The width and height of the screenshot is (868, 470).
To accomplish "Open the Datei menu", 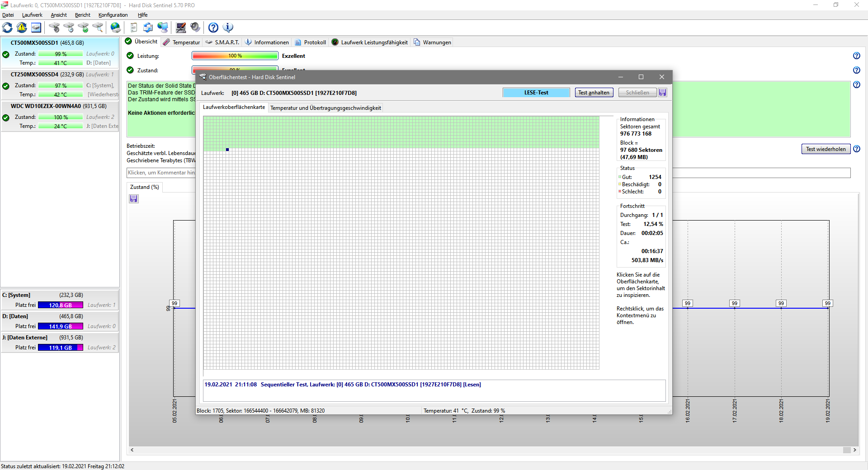I will [8, 15].
